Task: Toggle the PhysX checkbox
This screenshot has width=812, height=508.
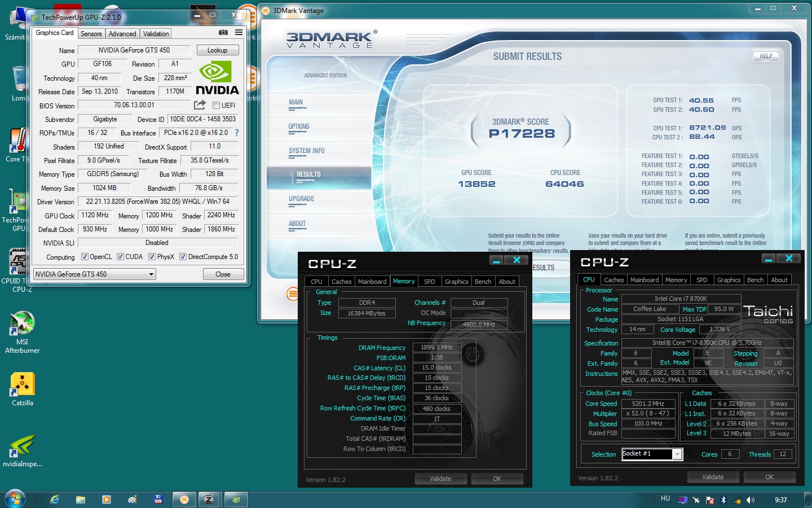Action: [152, 256]
